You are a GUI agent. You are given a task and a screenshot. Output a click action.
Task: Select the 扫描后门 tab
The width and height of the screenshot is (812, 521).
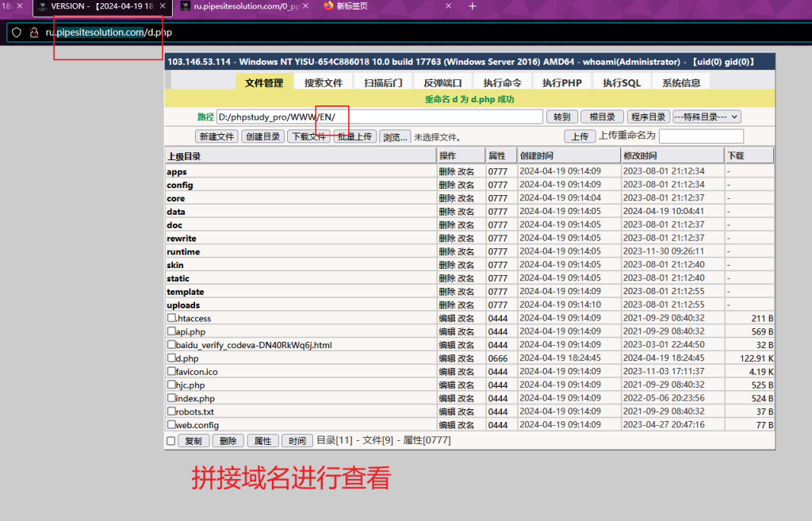click(x=383, y=82)
